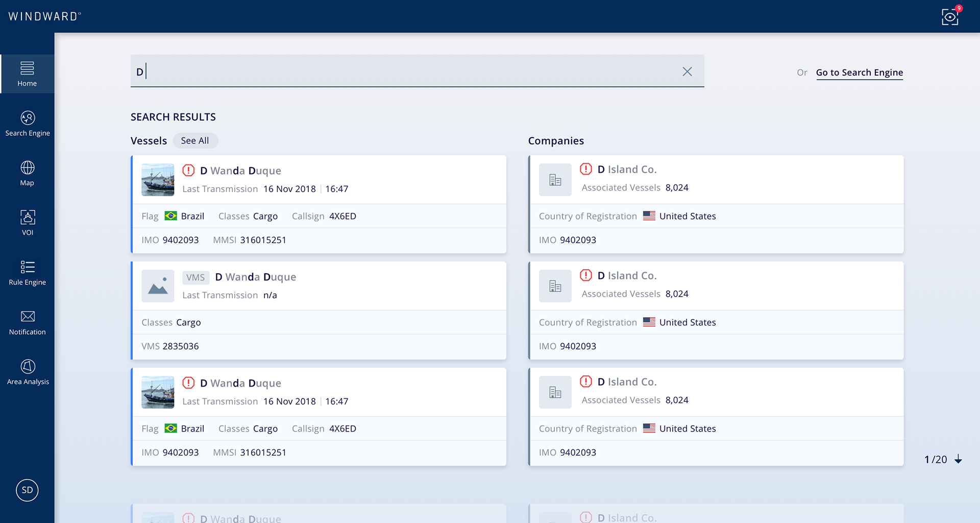Screen dimensions: 980x523
Task: Click page indicator 1/20
Action: coord(936,459)
